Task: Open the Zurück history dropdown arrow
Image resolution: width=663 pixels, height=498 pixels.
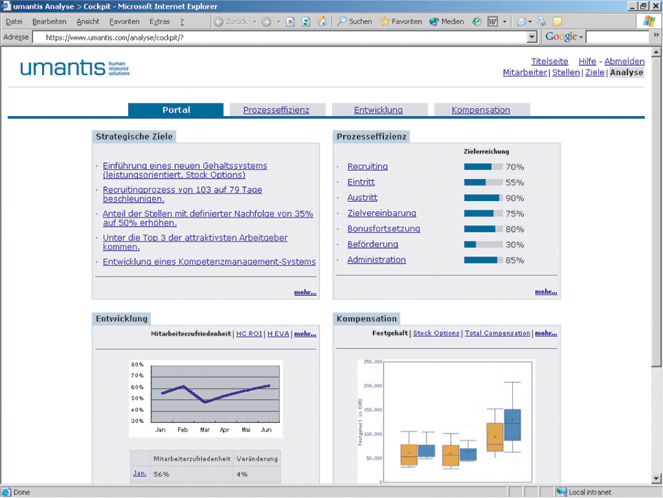Action: tap(254, 21)
